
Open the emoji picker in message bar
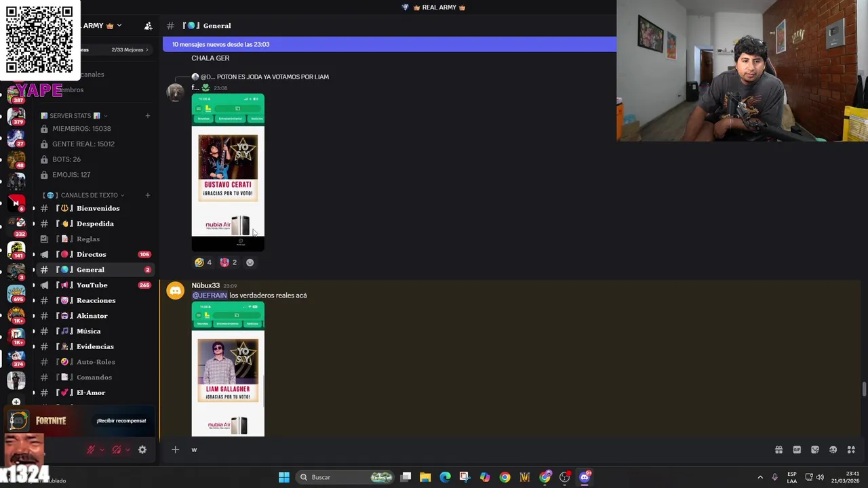(833, 449)
